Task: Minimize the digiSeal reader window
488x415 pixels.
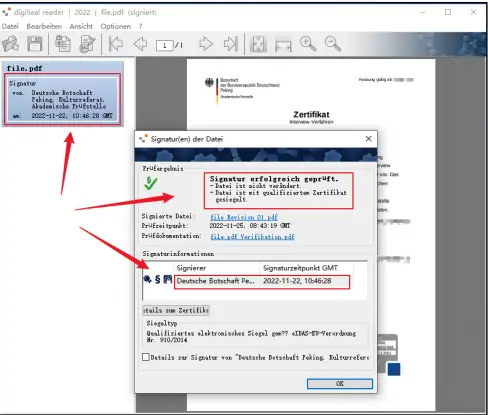Action: pos(423,12)
